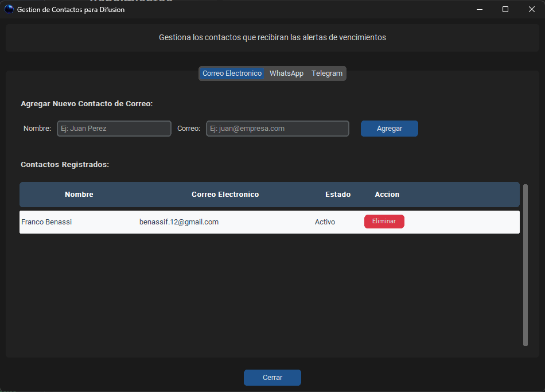Click the contacts list vertical scrollbar
This screenshot has height=392, width=545.
click(x=525, y=265)
